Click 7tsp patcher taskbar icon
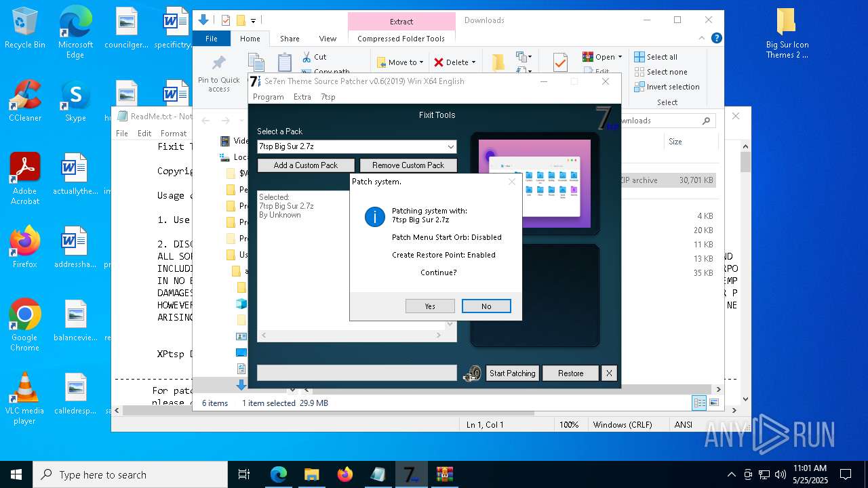Viewport: 868px width, 488px height. click(x=411, y=474)
